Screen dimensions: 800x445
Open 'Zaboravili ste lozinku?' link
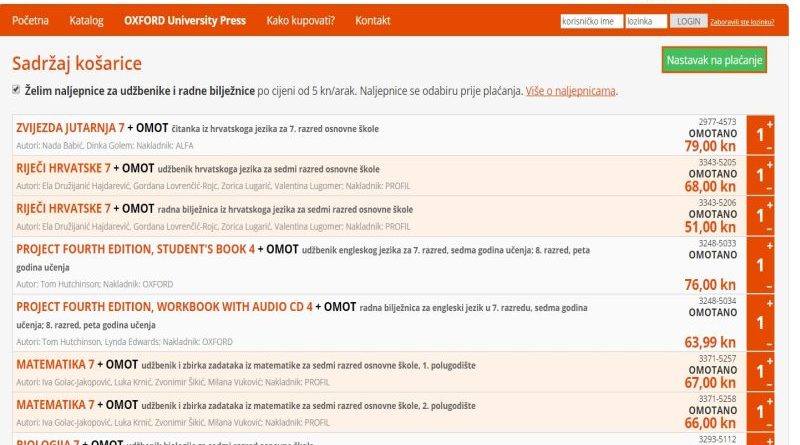pyautogui.click(x=742, y=22)
